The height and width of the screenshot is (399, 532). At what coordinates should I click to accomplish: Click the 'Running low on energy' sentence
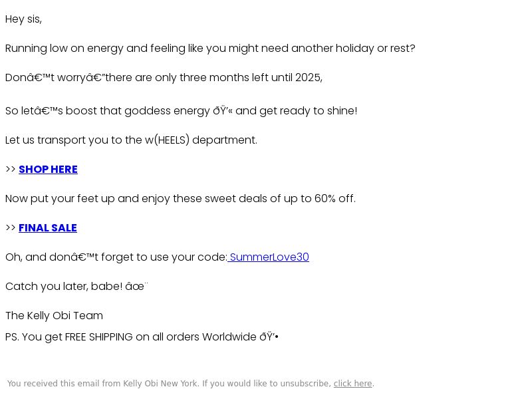point(210,49)
